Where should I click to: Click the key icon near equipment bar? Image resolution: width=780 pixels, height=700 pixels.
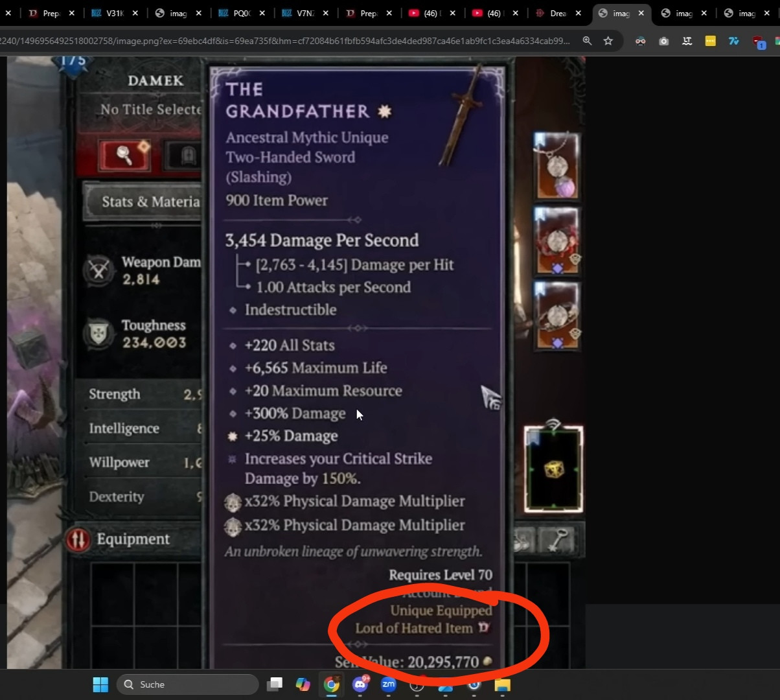click(558, 540)
